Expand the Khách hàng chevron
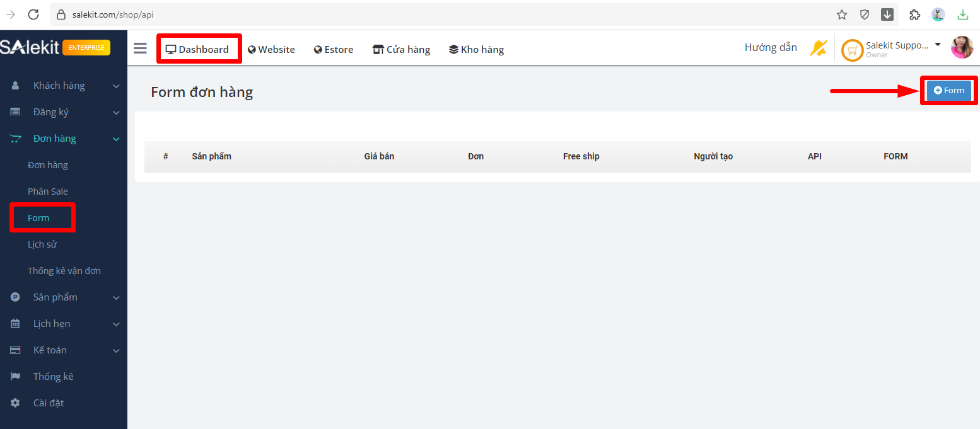Viewport: 980px width, 429px height. 116,86
